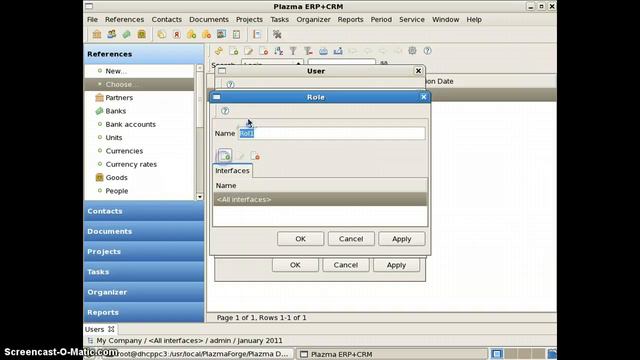The width and height of the screenshot is (640, 360).
Task: Click the print icon in Users toolbar
Action: pyautogui.click(x=323, y=51)
